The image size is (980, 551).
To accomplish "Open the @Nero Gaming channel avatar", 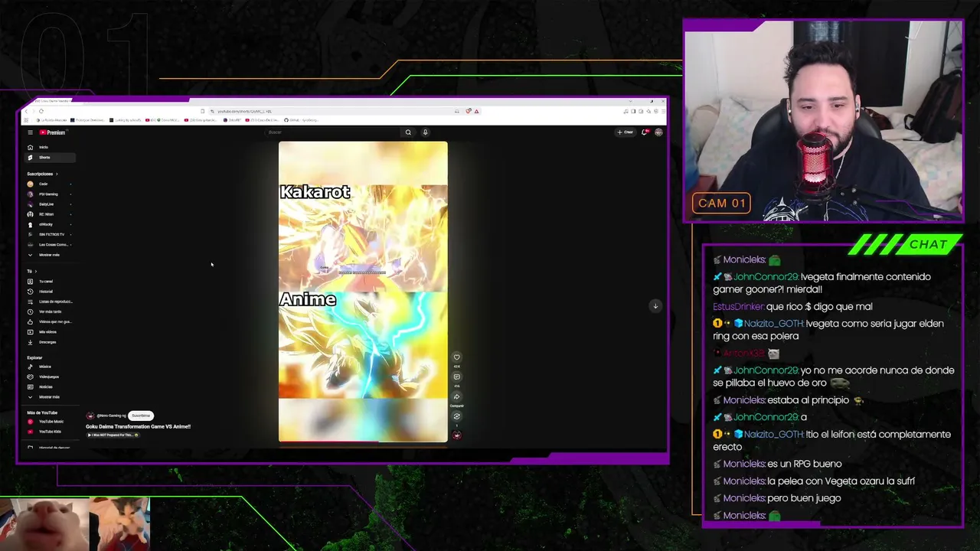I will pos(90,416).
